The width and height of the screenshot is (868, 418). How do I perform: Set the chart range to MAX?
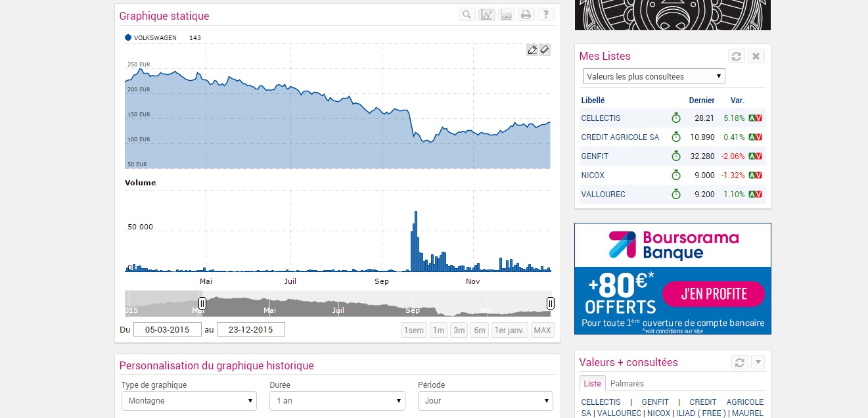(x=543, y=330)
